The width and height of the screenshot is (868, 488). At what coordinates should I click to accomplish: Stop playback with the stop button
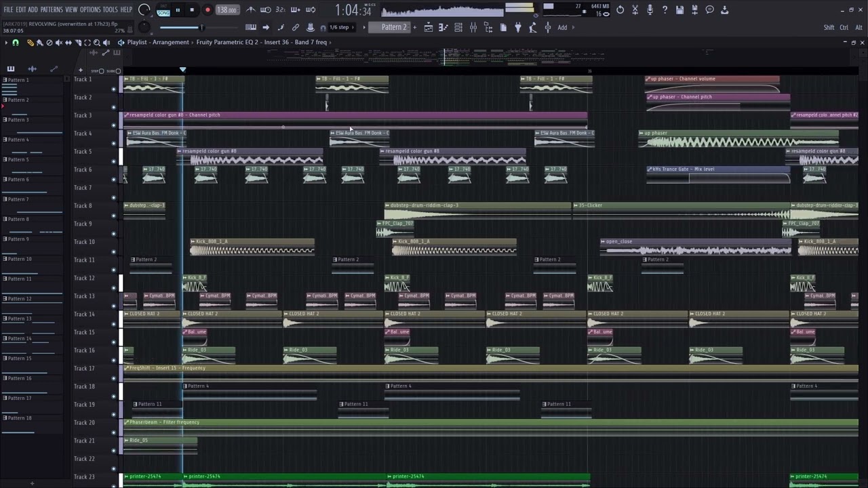coord(192,10)
